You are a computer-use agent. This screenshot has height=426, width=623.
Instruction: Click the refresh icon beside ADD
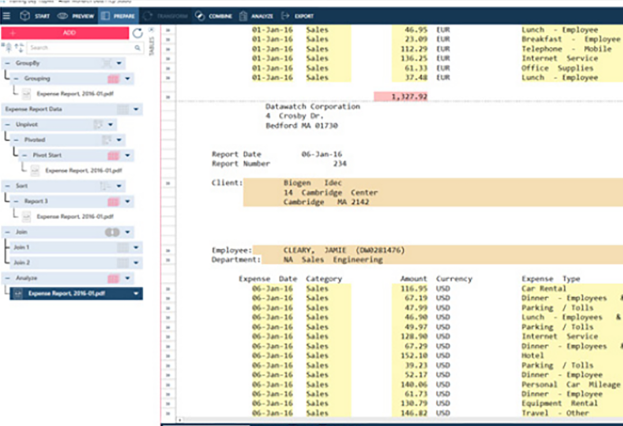[x=137, y=33]
